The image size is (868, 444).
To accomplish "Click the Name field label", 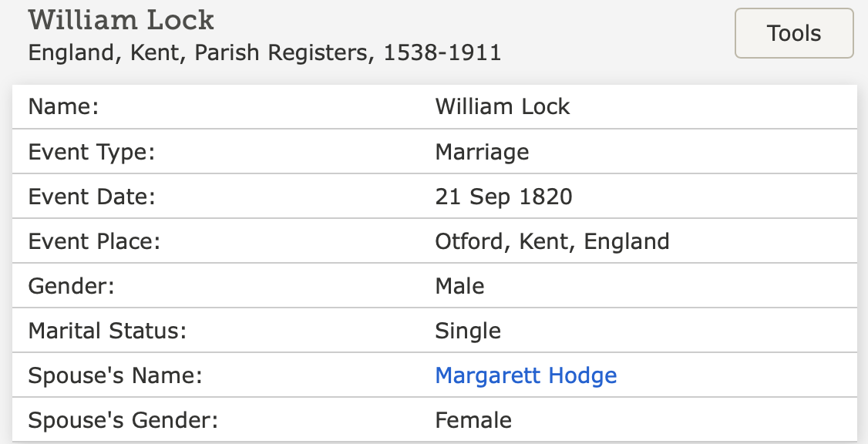I will coord(64,106).
